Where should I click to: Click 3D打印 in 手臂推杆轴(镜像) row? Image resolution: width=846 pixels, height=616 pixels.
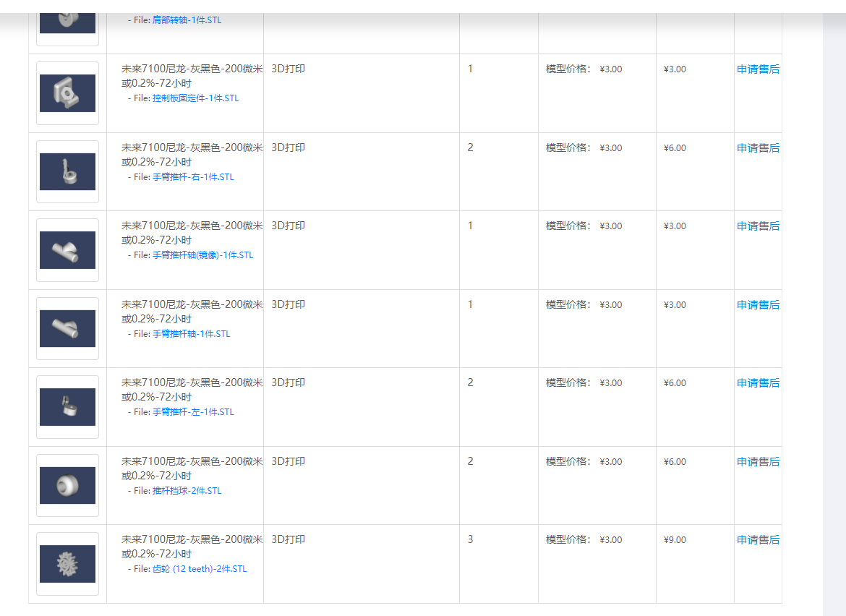pyautogui.click(x=288, y=226)
